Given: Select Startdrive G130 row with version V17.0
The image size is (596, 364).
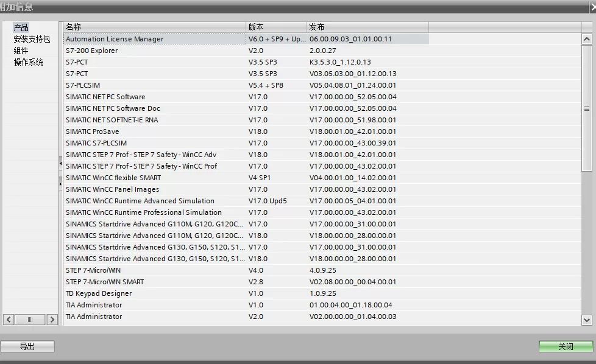Looking at the screenshot, I should (246, 248).
